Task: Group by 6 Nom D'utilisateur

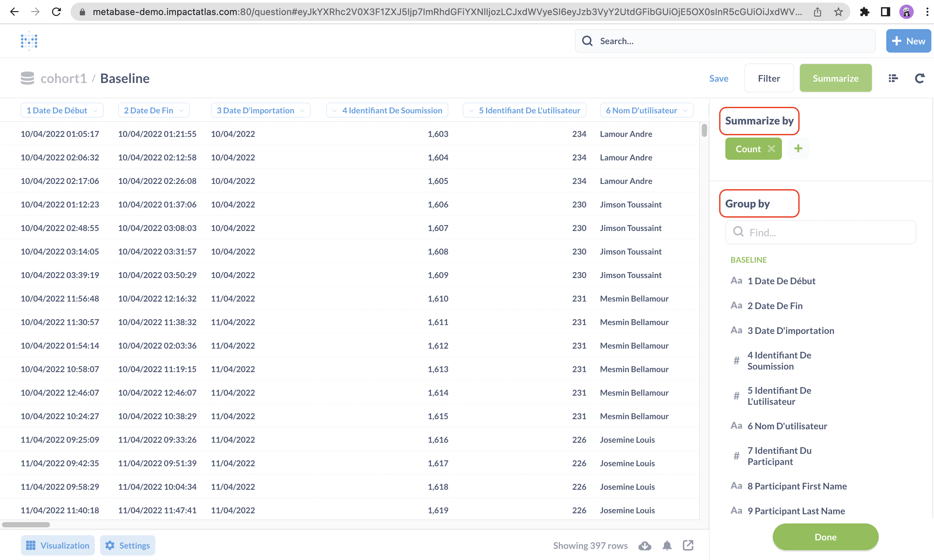Action: pyautogui.click(x=787, y=426)
